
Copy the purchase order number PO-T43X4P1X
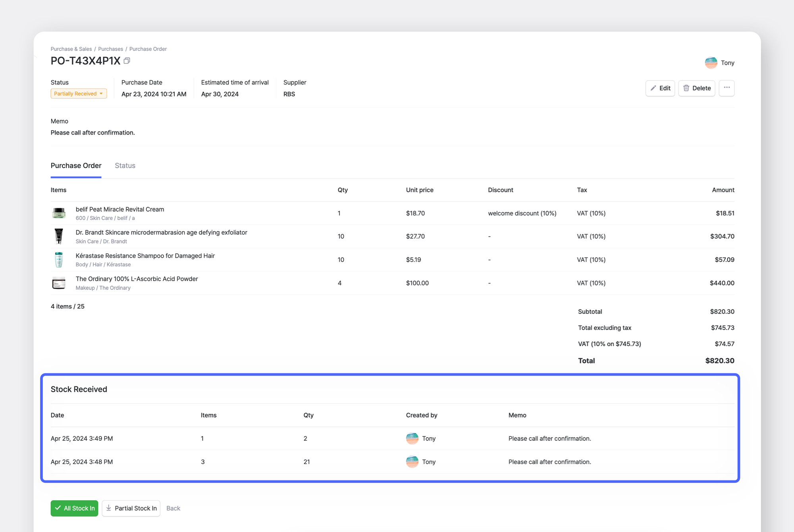pos(127,61)
